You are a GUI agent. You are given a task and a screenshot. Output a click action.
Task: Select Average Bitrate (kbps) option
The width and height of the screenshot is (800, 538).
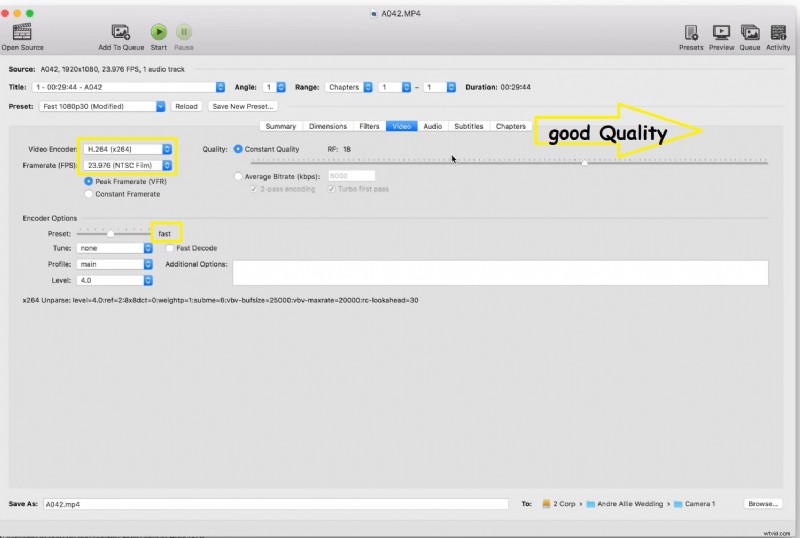[238, 176]
